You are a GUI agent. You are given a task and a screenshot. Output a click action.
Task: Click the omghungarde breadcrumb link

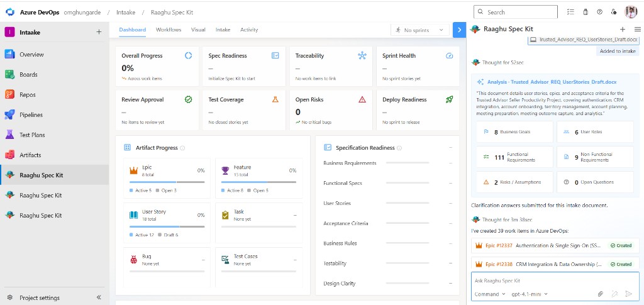(82, 13)
